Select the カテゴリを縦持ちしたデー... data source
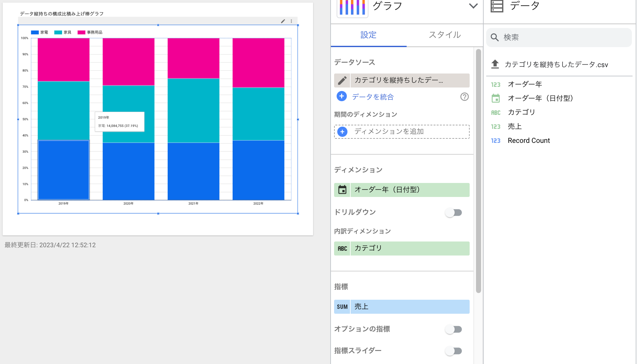The width and height of the screenshot is (637, 364). coord(410,80)
